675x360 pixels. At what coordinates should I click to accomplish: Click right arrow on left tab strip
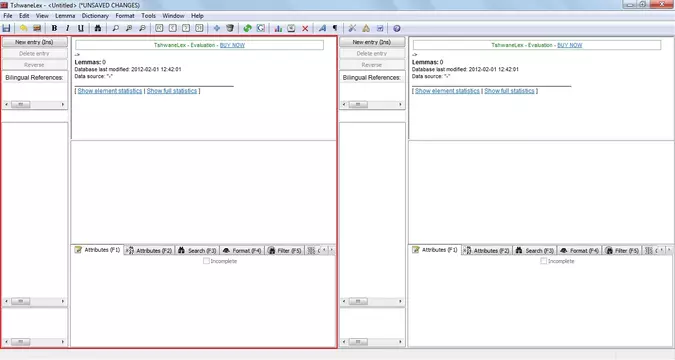coord(331,250)
